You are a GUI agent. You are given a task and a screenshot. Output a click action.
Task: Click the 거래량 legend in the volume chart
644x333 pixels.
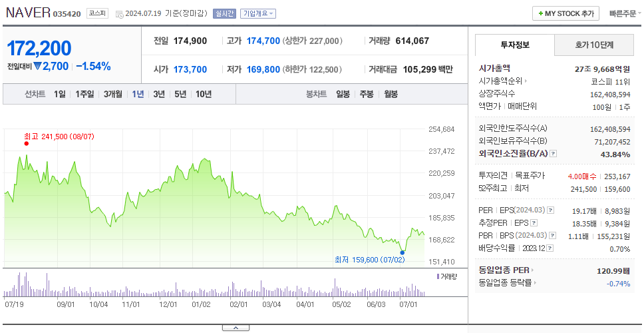(x=446, y=276)
